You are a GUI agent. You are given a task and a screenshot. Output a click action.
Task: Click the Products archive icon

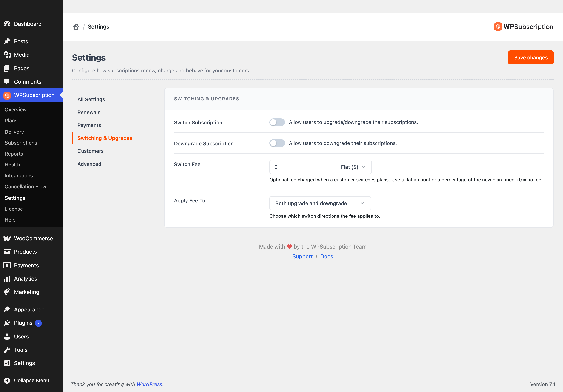tap(7, 252)
